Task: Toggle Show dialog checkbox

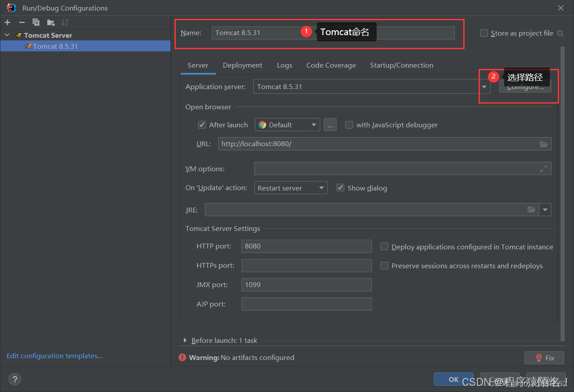Action: [340, 187]
